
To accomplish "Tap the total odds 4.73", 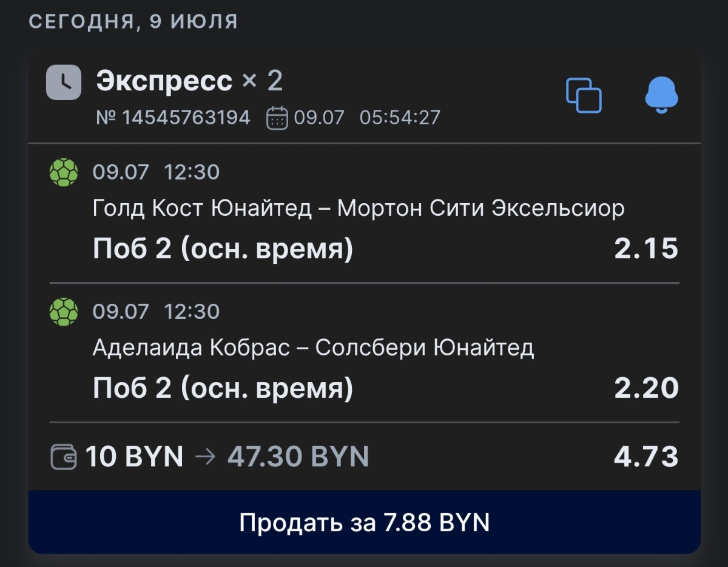I will coord(645,457).
